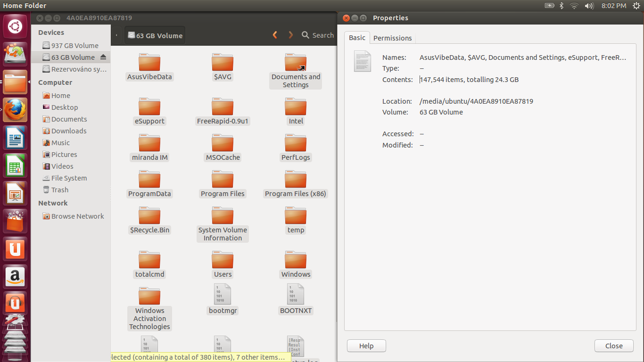
Task: Click the 63 GB Volume path button
Action: pos(155,35)
